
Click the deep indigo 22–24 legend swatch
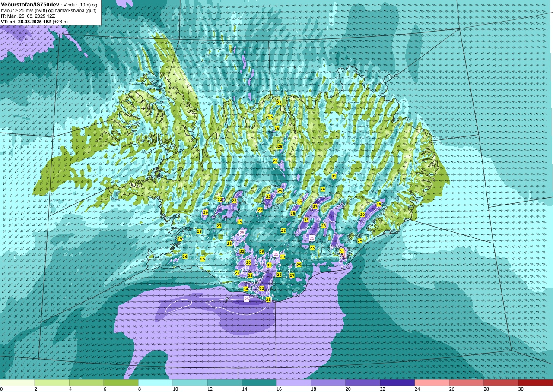[397, 383]
